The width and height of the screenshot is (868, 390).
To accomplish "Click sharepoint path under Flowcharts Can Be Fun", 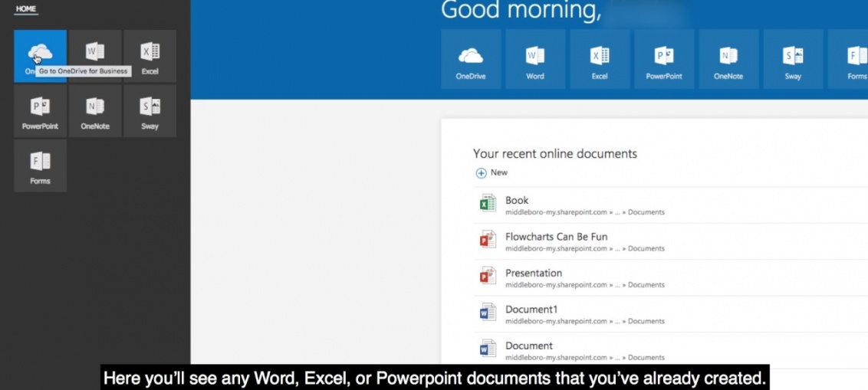I will (x=584, y=248).
